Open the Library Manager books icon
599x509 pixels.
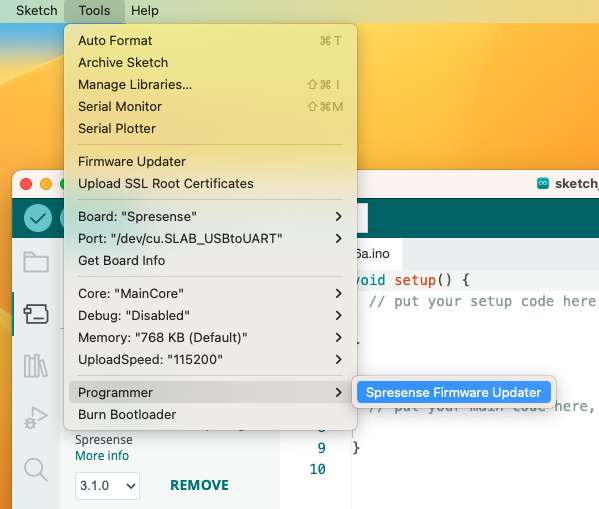tap(36, 366)
